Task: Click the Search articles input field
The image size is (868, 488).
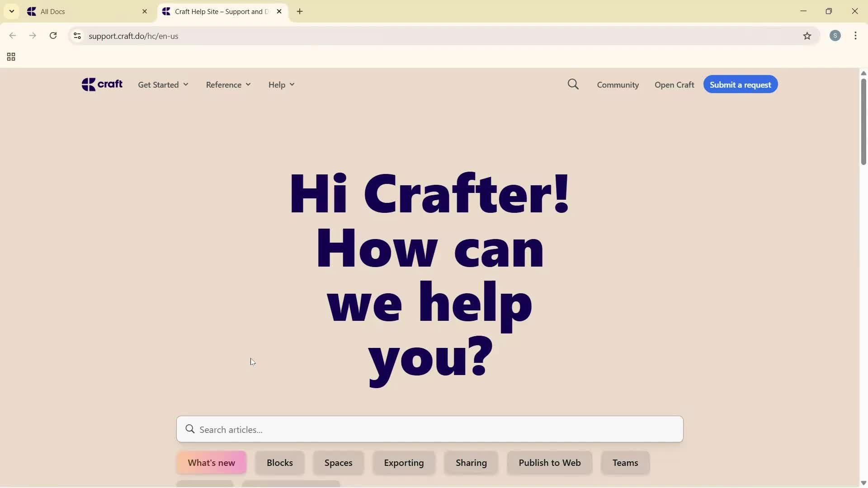Action: [429, 429]
